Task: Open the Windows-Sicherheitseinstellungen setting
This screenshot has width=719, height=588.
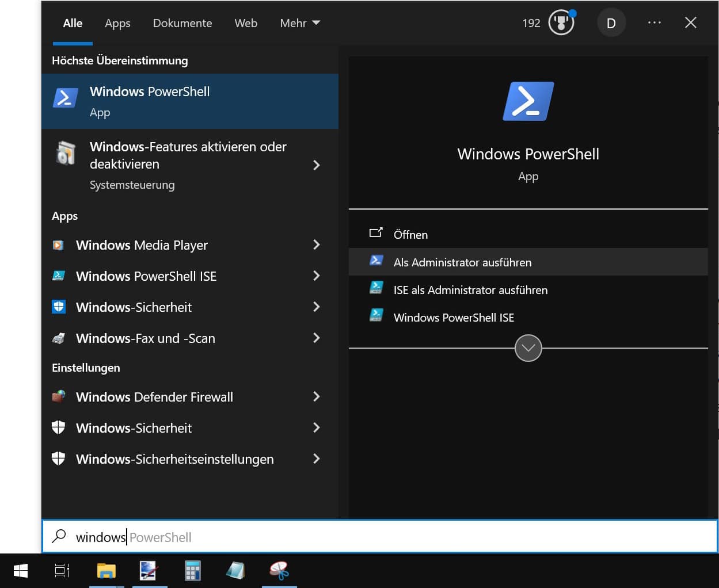Action: point(190,459)
